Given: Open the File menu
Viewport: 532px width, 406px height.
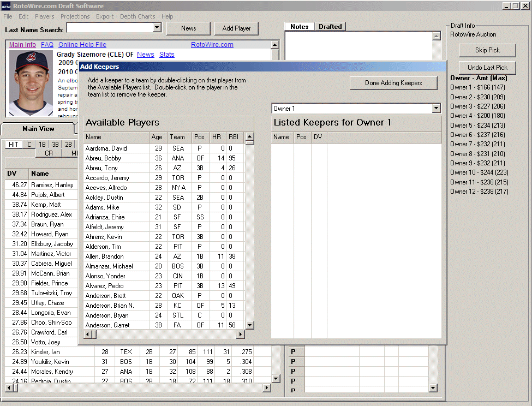Looking at the screenshot, I should (8, 16).
